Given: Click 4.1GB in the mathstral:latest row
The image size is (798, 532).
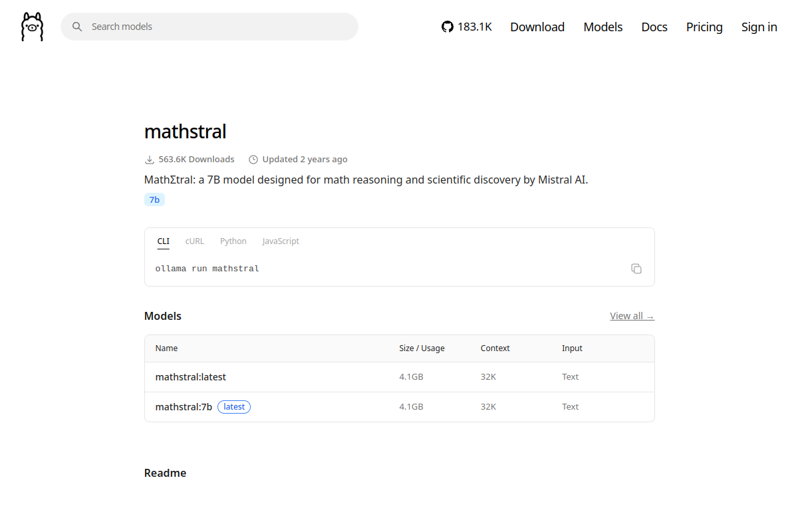Looking at the screenshot, I should pos(411,377).
